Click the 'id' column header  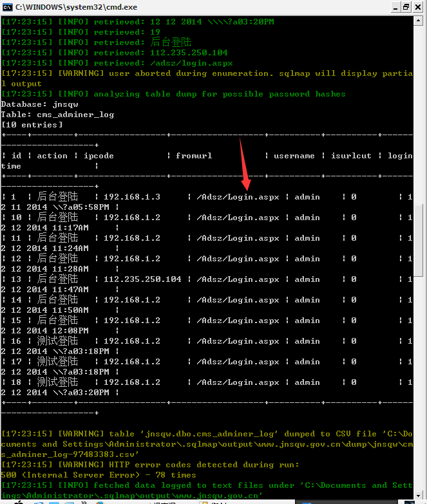point(16,156)
